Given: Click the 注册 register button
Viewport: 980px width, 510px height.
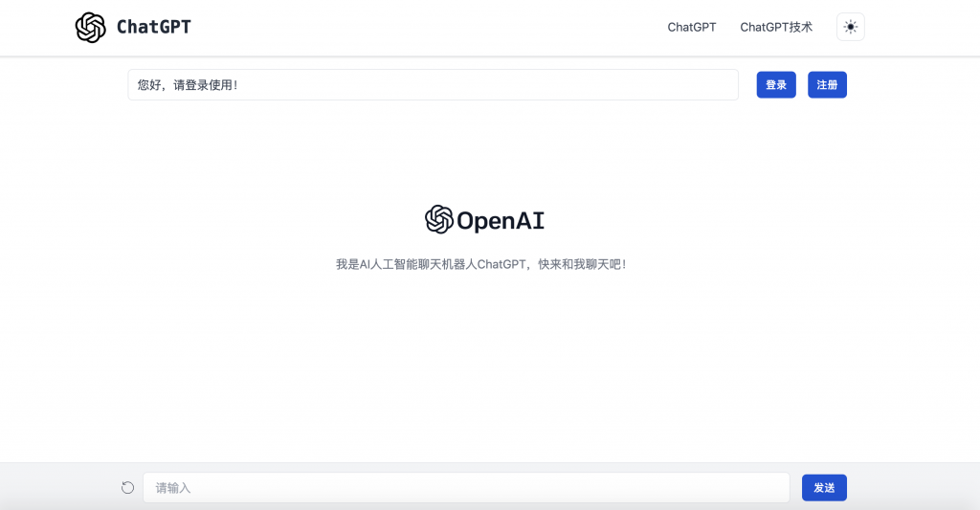Looking at the screenshot, I should pos(827,84).
